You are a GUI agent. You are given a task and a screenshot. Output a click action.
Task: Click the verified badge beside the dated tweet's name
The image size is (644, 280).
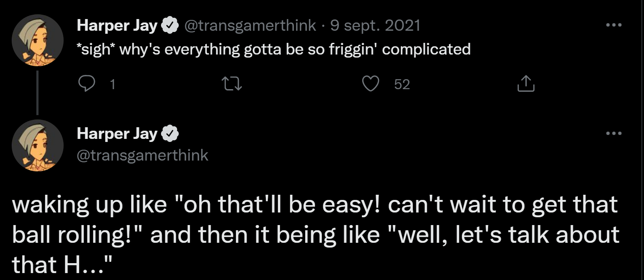(170, 26)
